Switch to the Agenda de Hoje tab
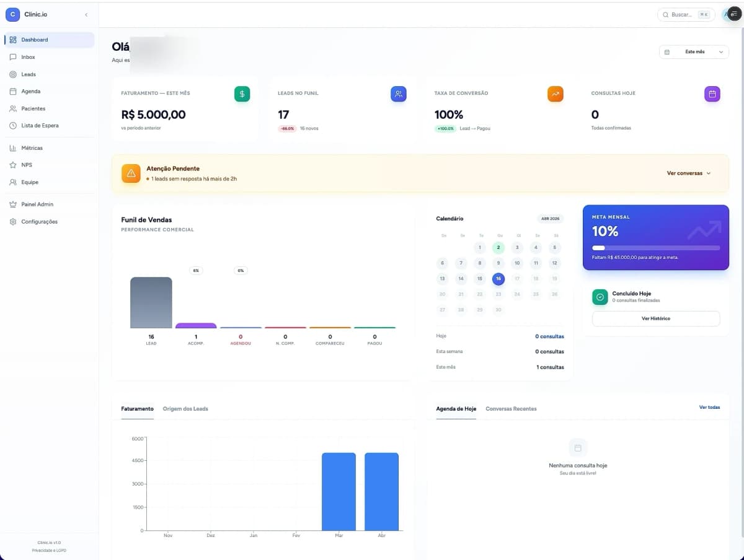 click(456, 408)
